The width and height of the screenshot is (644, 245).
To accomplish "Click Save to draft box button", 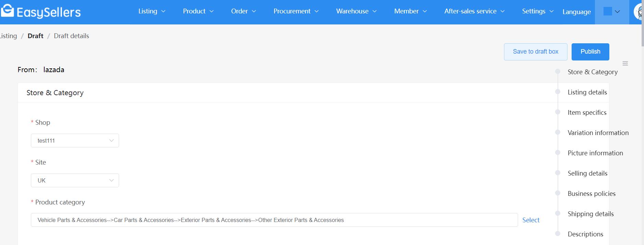I will 536,52.
